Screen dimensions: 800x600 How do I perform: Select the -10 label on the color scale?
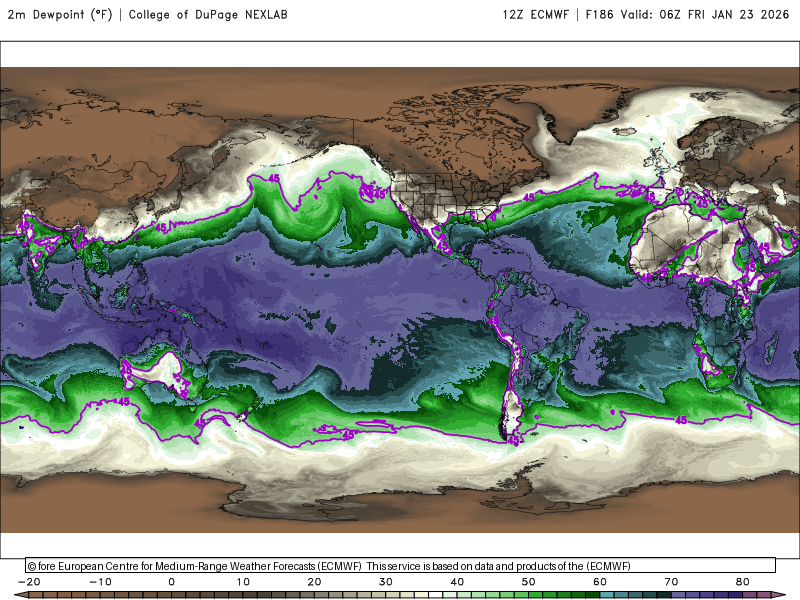coord(100,582)
